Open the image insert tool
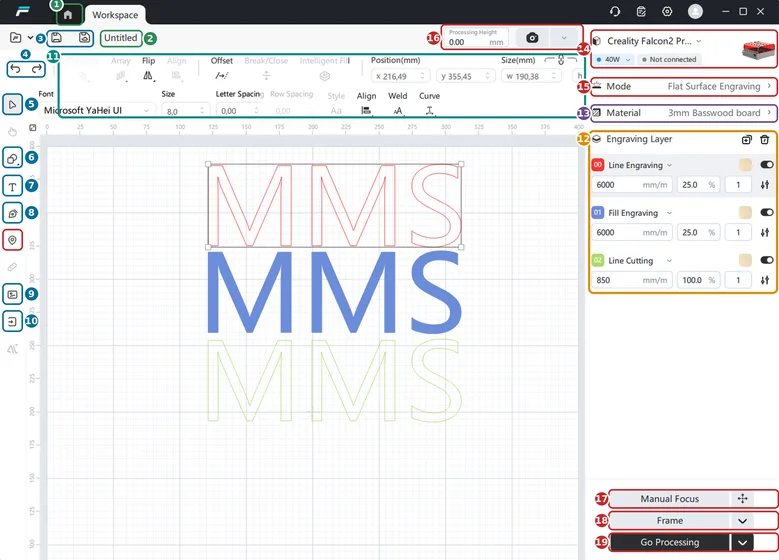Image resolution: width=779 pixels, height=560 pixels. click(x=12, y=294)
